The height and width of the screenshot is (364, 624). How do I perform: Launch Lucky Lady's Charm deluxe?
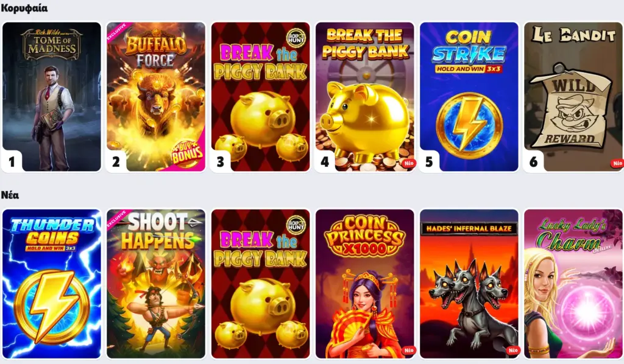[x=573, y=284]
